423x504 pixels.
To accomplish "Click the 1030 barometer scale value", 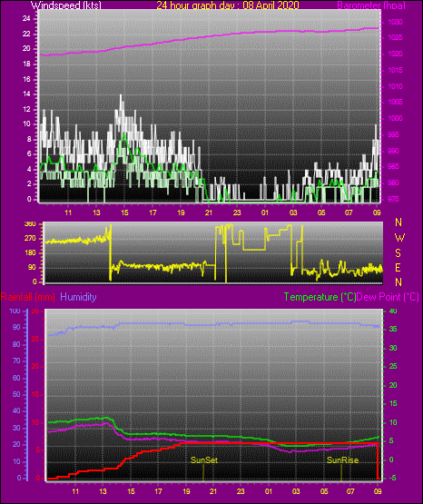I will (395, 22).
